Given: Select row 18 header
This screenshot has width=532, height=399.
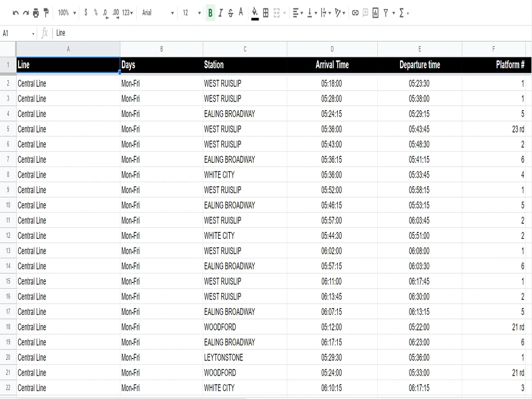Looking at the screenshot, I should pos(8,327).
